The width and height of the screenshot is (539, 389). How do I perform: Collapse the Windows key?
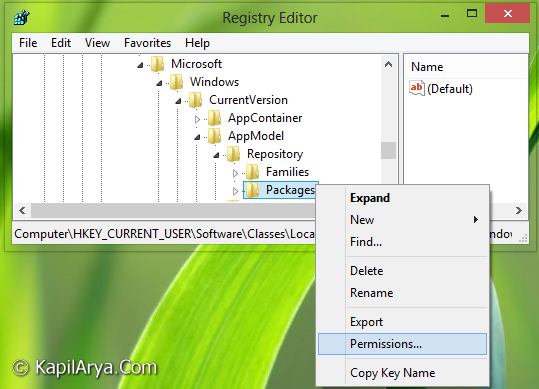[159, 83]
